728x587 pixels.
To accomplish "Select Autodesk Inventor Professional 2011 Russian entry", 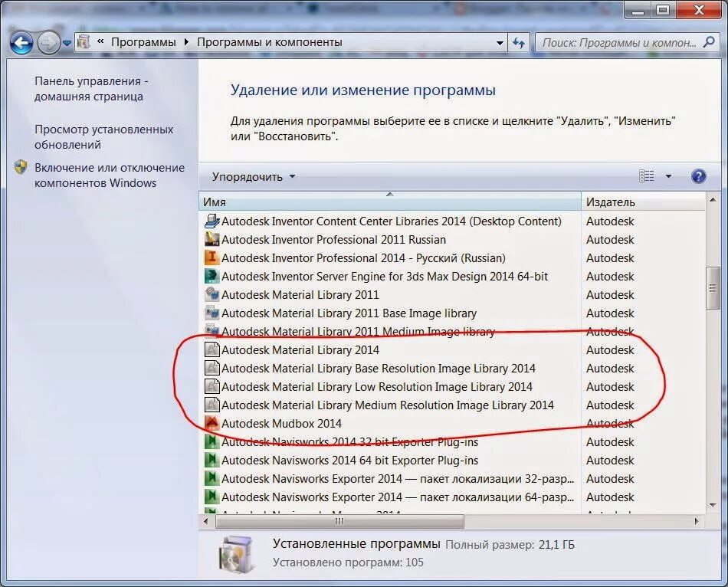I will click(334, 240).
